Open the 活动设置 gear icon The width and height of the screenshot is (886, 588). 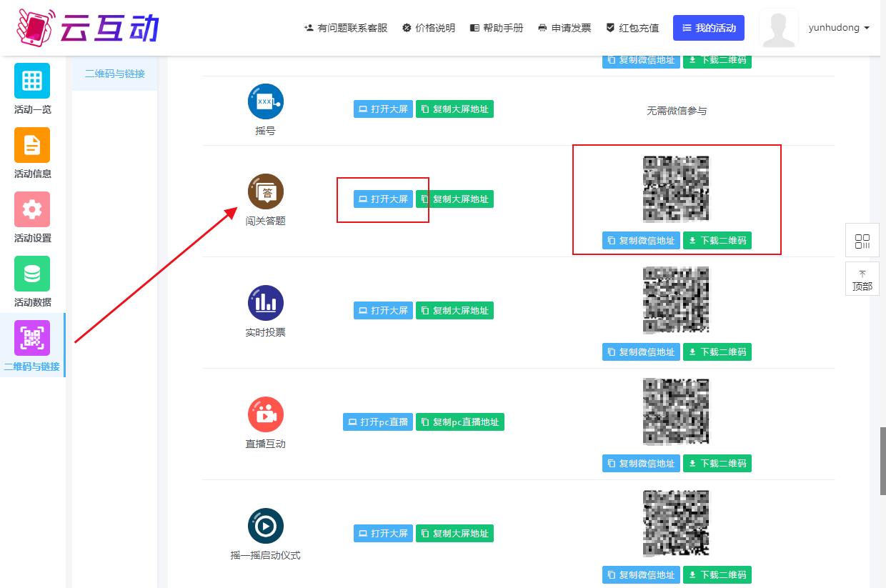(32, 209)
